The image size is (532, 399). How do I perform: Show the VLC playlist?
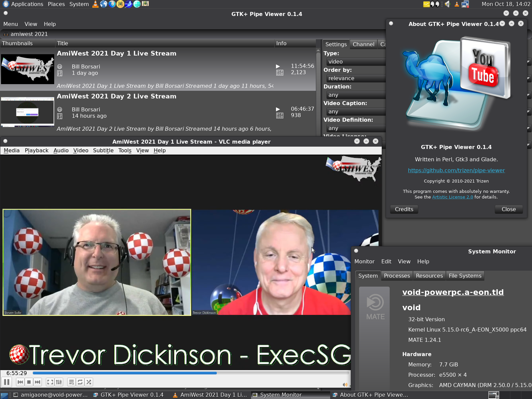(71, 382)
